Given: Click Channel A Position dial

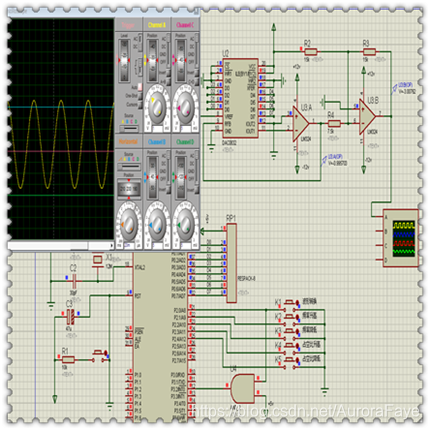Looking at the screenshot, I should click(153, 60).
